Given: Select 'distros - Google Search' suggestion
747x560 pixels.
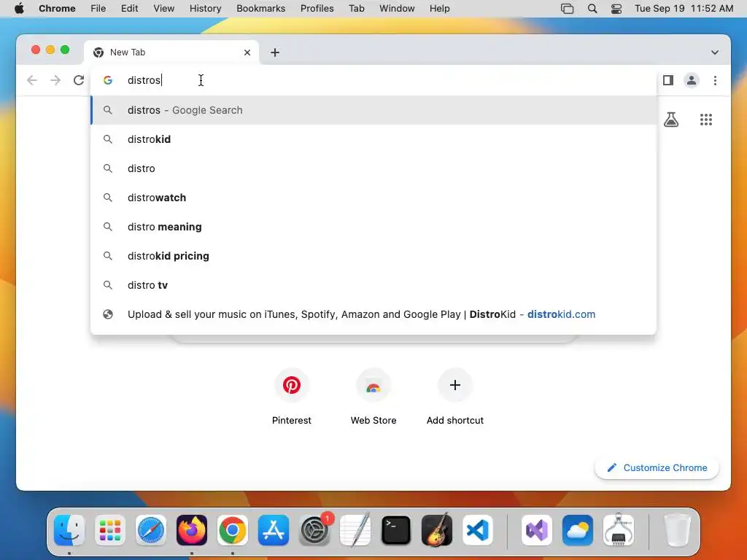Looking at the screenshot, I should [373, 110].
